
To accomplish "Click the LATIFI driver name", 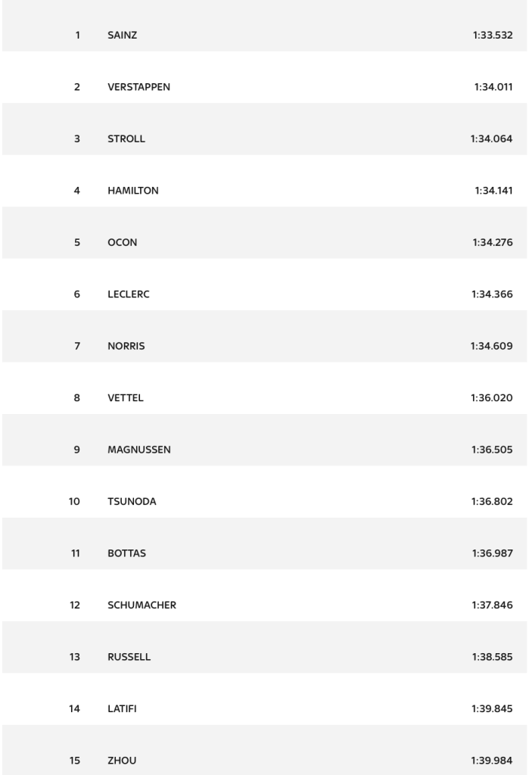I will pyautogui.click(x=122, y=708).
